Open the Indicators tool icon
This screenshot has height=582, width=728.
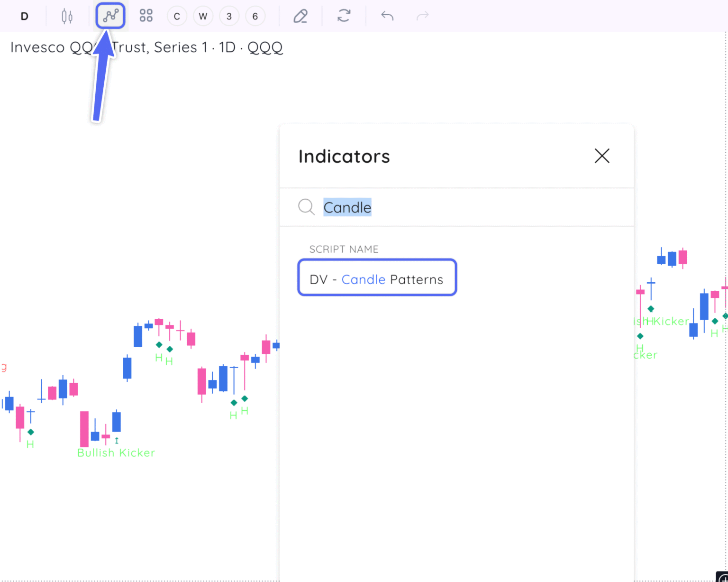pos(110,16)
